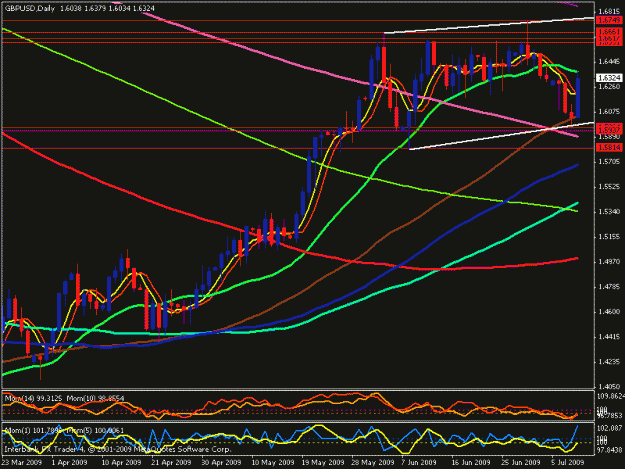Select the lower white channel trendline

coord(501,136)
